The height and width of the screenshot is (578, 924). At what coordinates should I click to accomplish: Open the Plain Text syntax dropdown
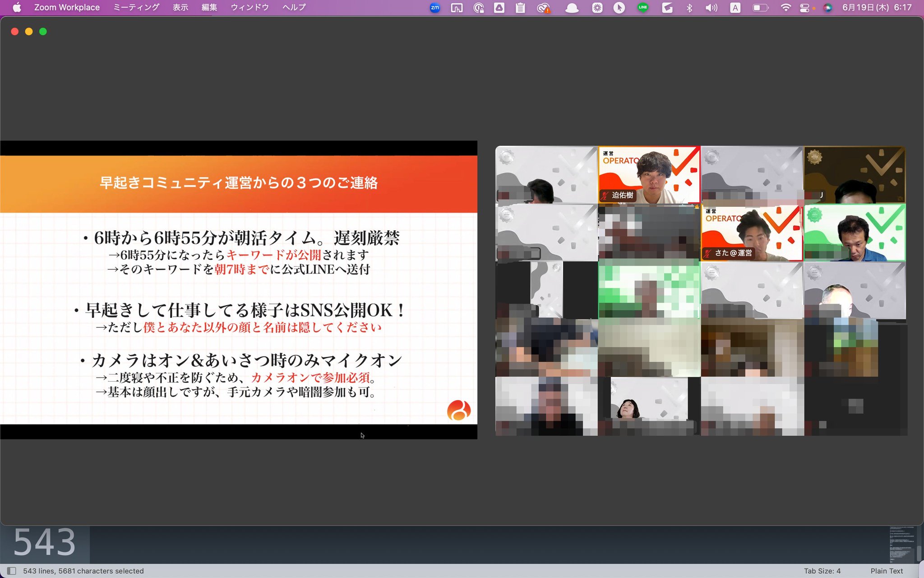[x=887, y=571]
